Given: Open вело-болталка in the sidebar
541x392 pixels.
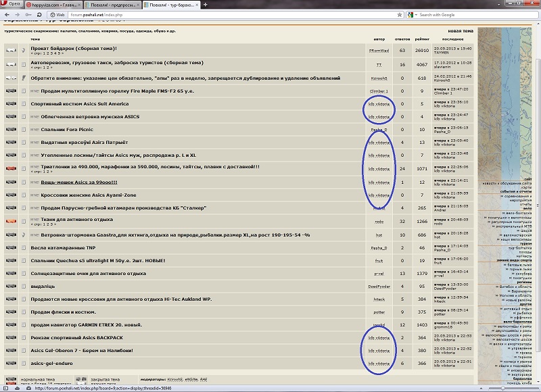Looking at the screenshot, I should tap(518, 214).
